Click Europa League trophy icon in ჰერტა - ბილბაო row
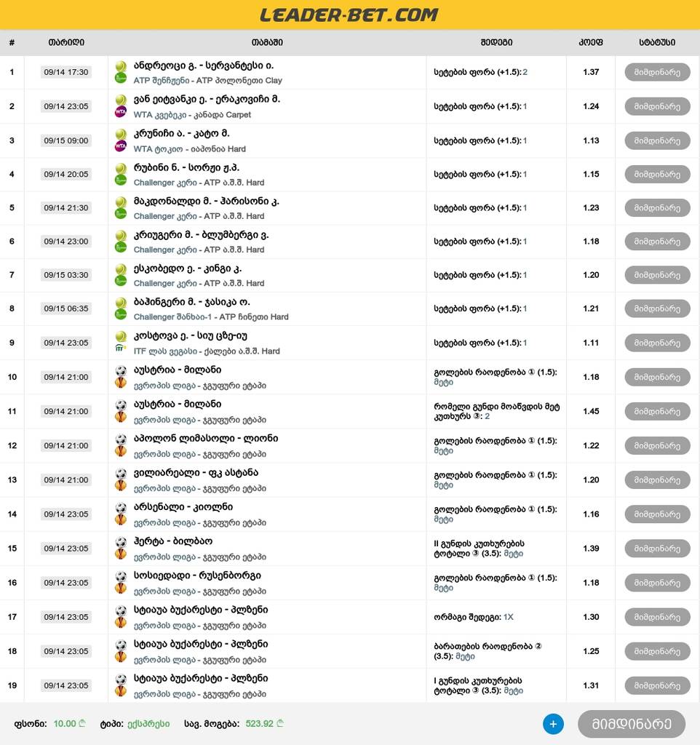 (x=121, y=554)
